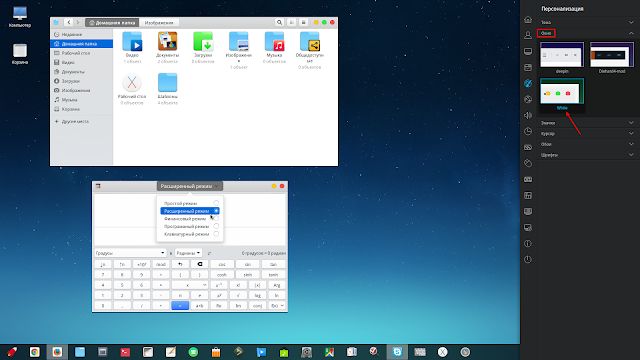This screenshot has height=360, width=640.
Task: Click the tanh button in calculator
Action: click(273, 275)
